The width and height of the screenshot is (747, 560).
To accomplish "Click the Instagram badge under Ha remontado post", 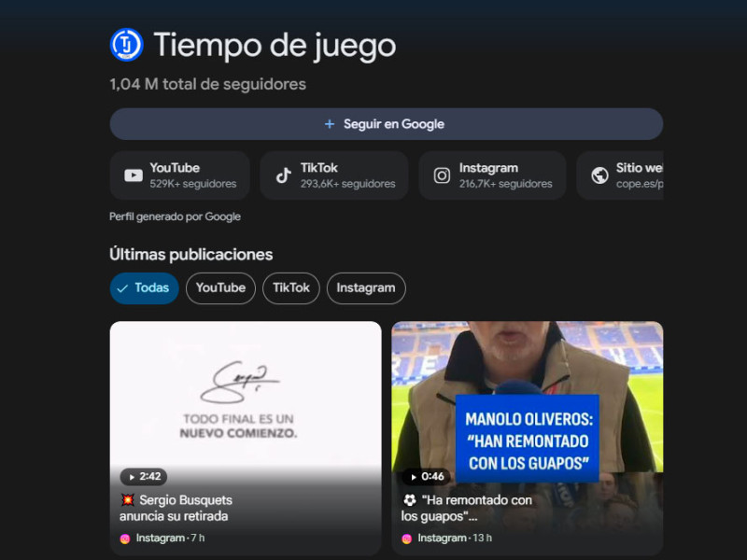I will tap(406, 539).
